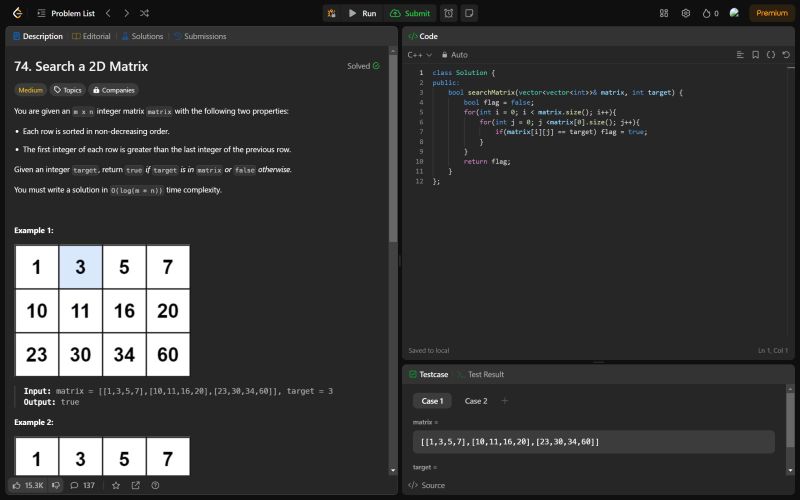Viewport: 800px width, 500px height.
Task: Switch to the Testcase tab
Action: pyautogui.click(x=429, y=374)
